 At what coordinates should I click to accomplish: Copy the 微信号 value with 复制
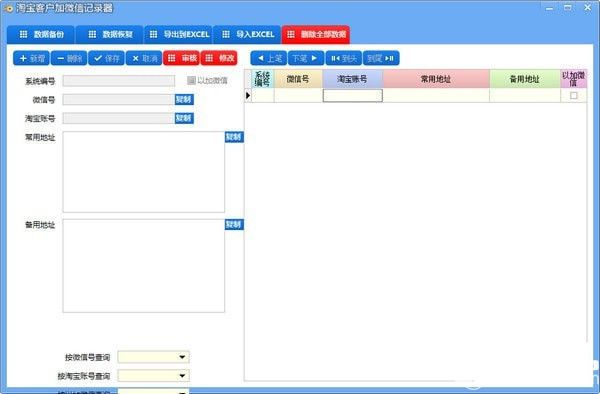[x=184, y=99]
